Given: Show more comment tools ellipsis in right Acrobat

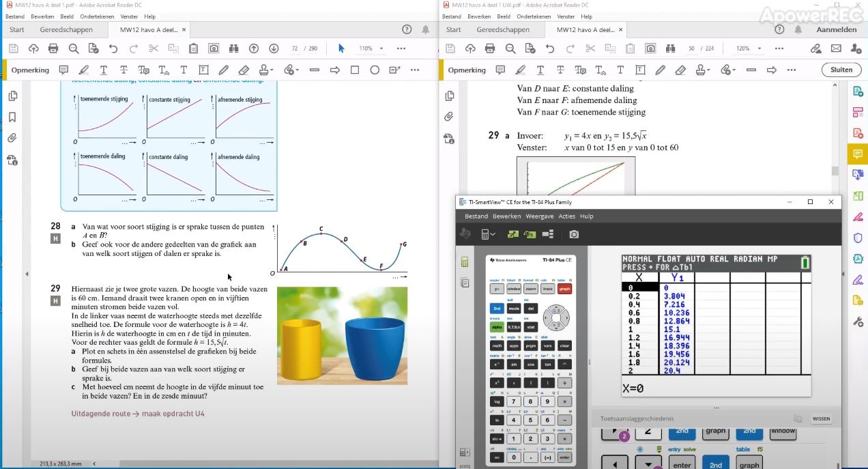Looking at the screenshot, I should coord(792,70).
